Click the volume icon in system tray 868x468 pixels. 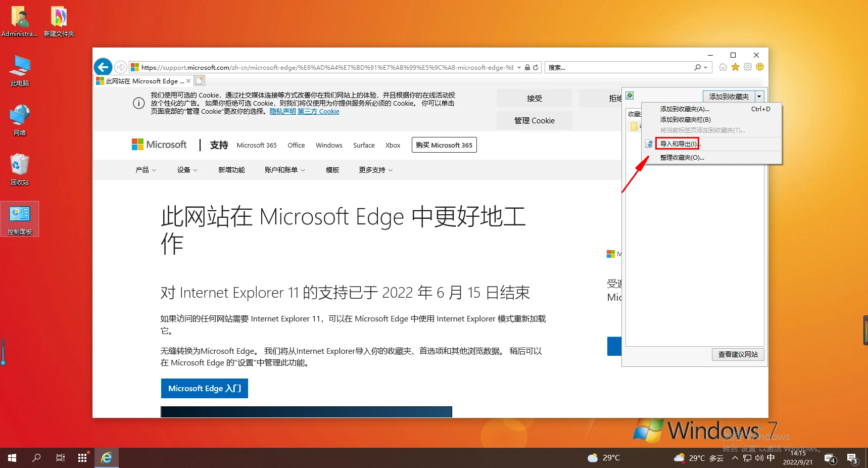(x=759, y=458)
